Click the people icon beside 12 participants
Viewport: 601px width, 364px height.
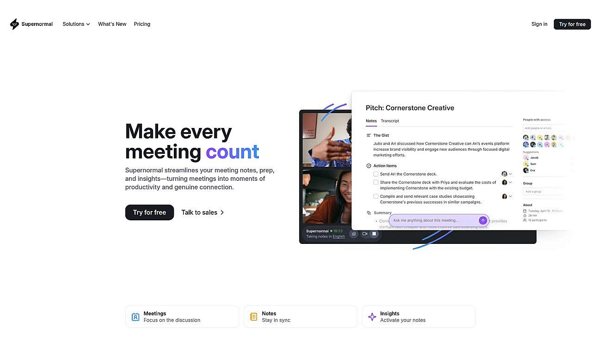point(525,220)
